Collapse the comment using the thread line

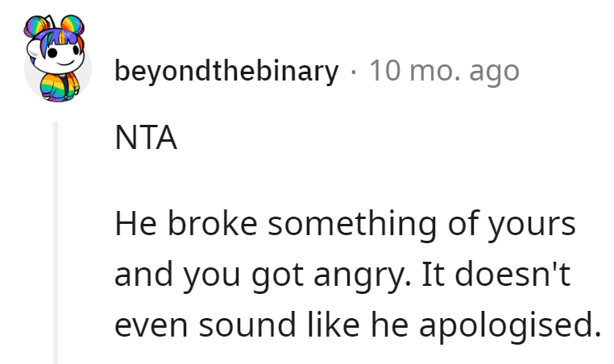[x=56, y=242]
